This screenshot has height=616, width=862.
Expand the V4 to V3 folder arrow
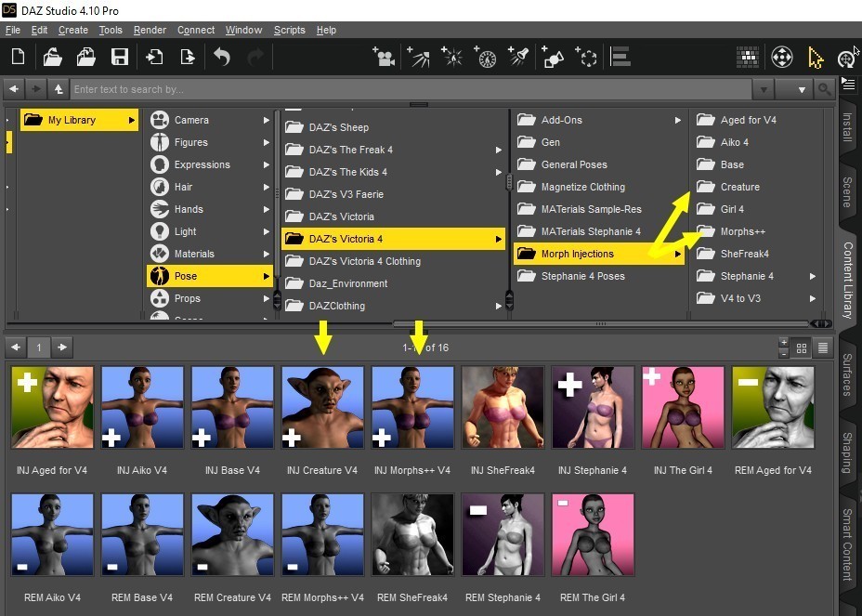(x=812, y=298)
